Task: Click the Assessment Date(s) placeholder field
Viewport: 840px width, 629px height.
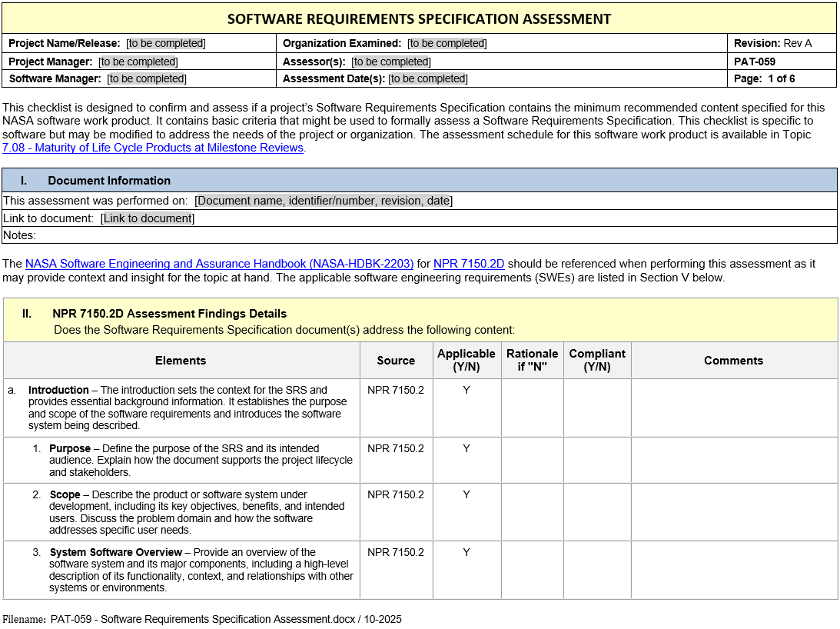Action: 427,78
